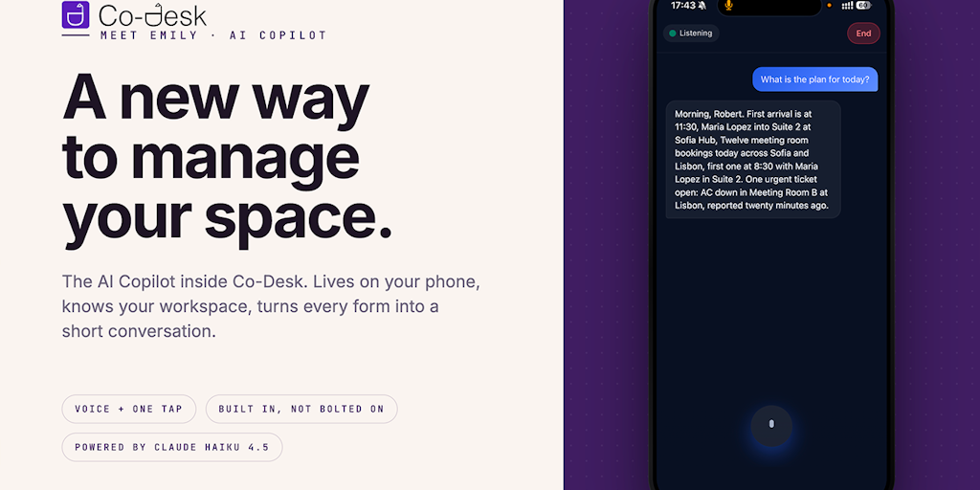Click the POWERED BY CLAUDE HAIKU 4.5 pill
This screenshot has width=980, height=490.
tap(172, 447)
